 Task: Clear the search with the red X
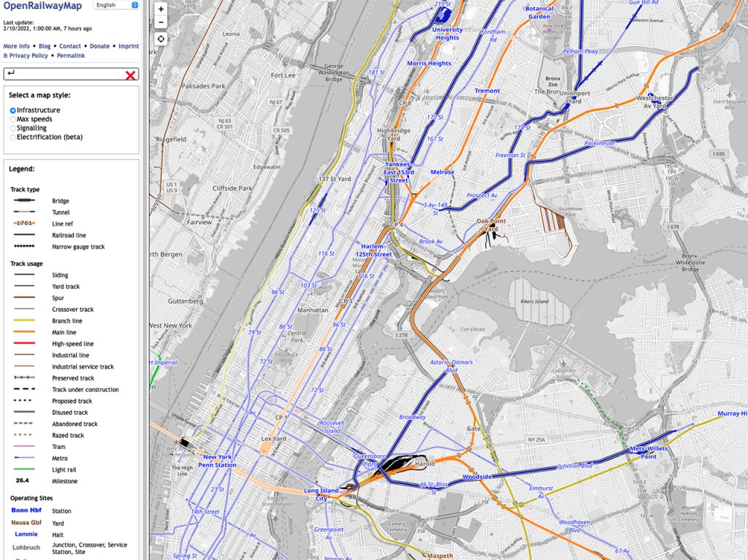coord(130,74)
